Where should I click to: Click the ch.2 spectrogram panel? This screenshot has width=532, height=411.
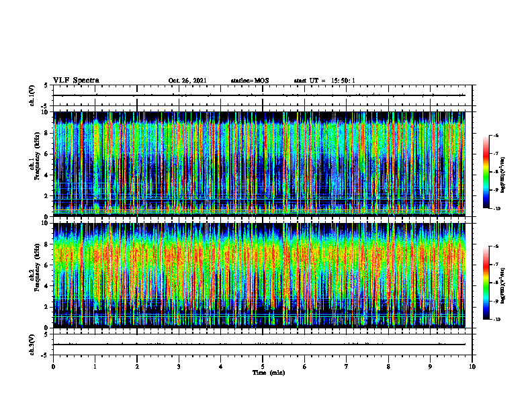[259, 275]
